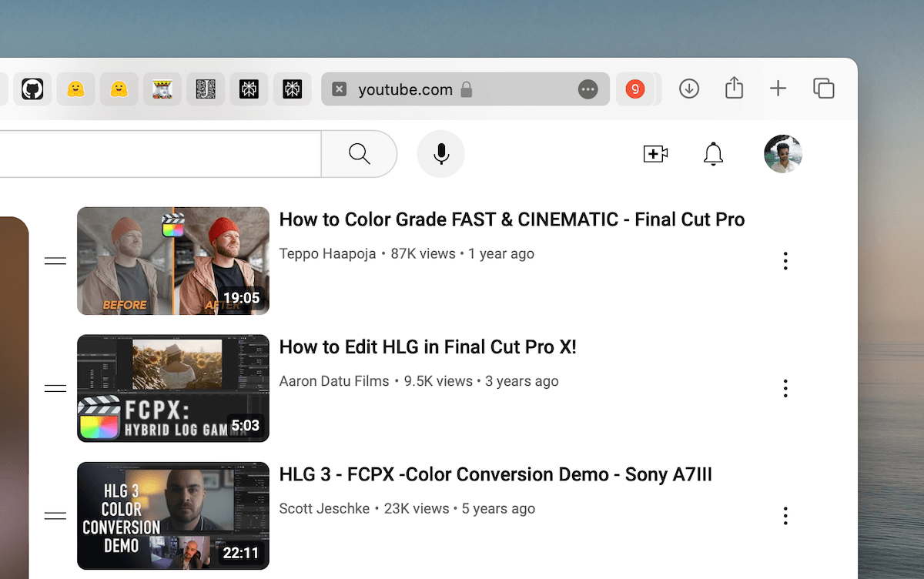Open the GitHub pinned tab
Screen dimensions: 924x579
tap(32, 89)
